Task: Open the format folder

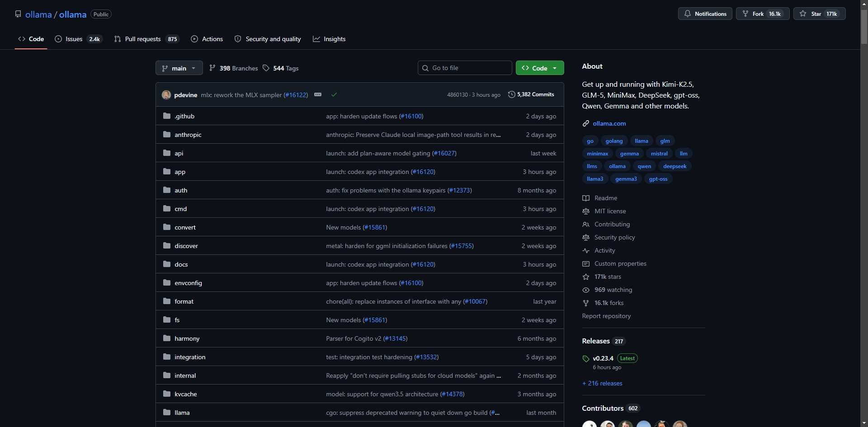Action: 184,301
